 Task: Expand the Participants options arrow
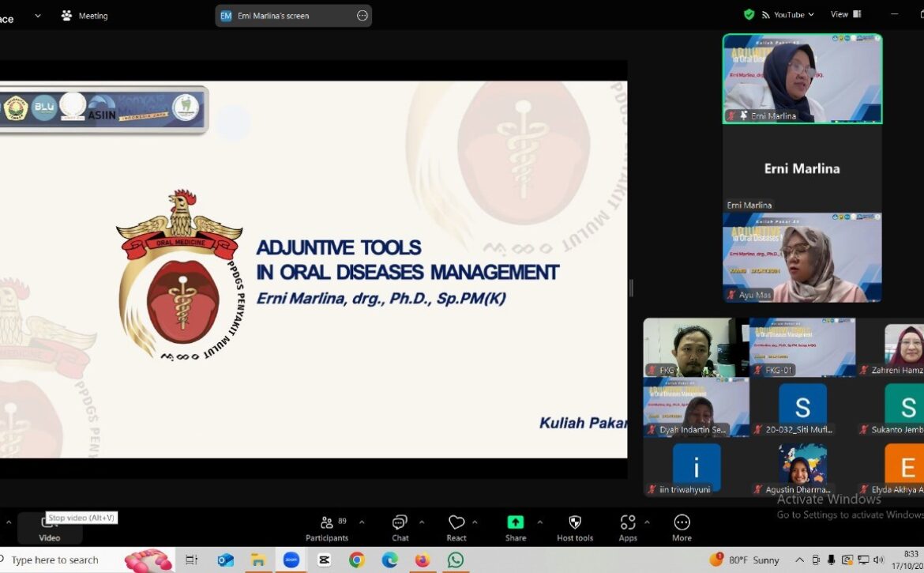[362, 522]
